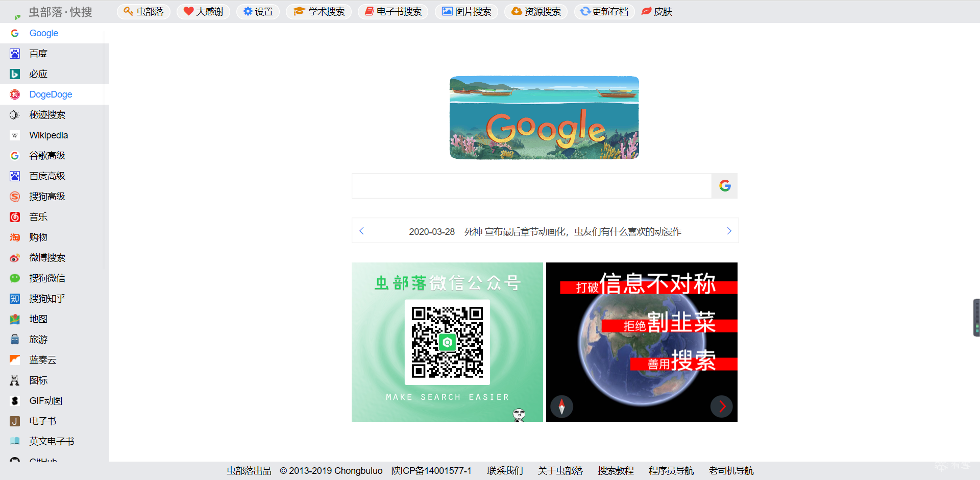Open 虫部落出品 footer link

pos(249,471)
